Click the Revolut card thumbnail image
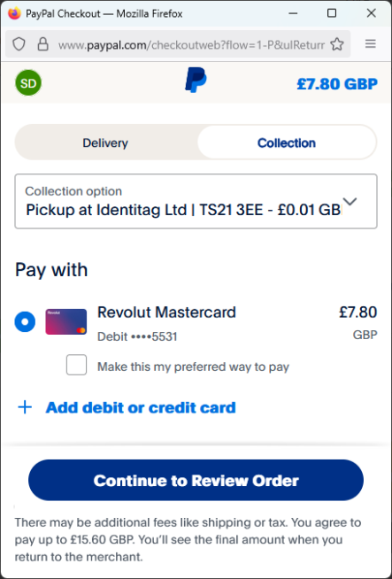Image resolution: width=392 pixels, height=579 pixels. tap(66, 321)
